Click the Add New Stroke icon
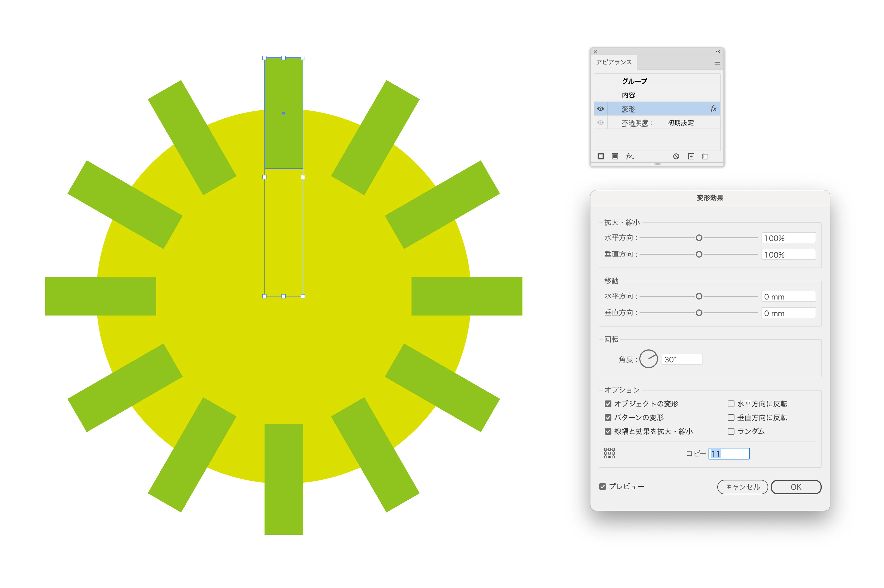 [x=600, y=156]
